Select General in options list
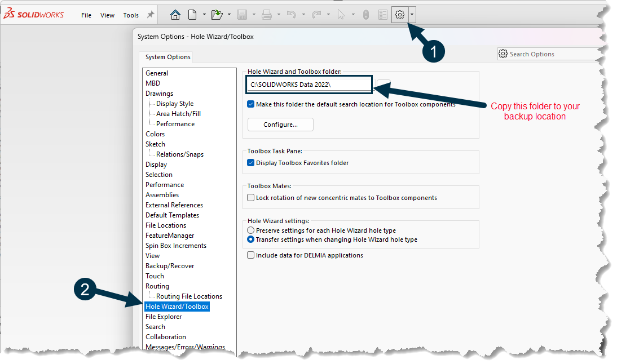Viewport: 617px width, 364px height. pos(157,73)
